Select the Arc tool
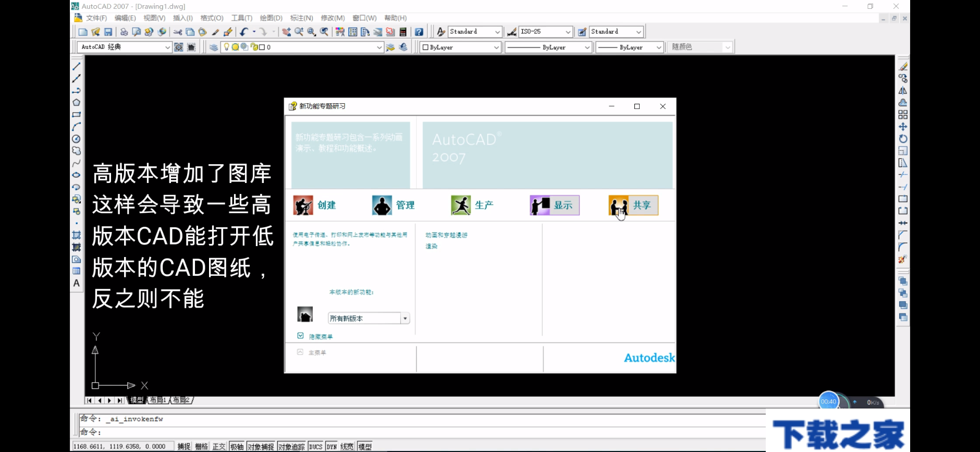The width and height of the screenshot is (980, 452). 77,127
